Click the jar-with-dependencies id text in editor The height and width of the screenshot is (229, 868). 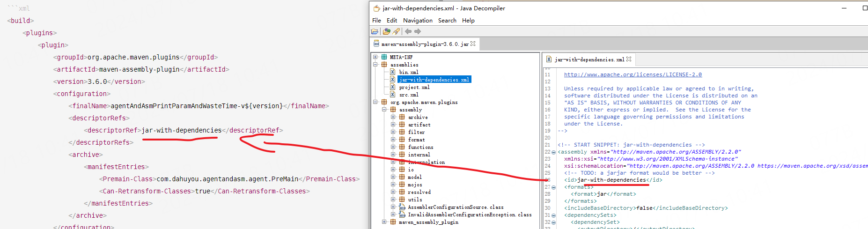[x=612, y=180]
